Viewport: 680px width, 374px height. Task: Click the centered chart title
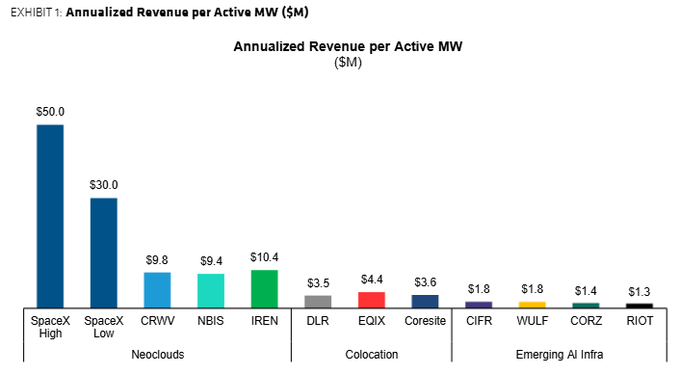tap(348, 46)
